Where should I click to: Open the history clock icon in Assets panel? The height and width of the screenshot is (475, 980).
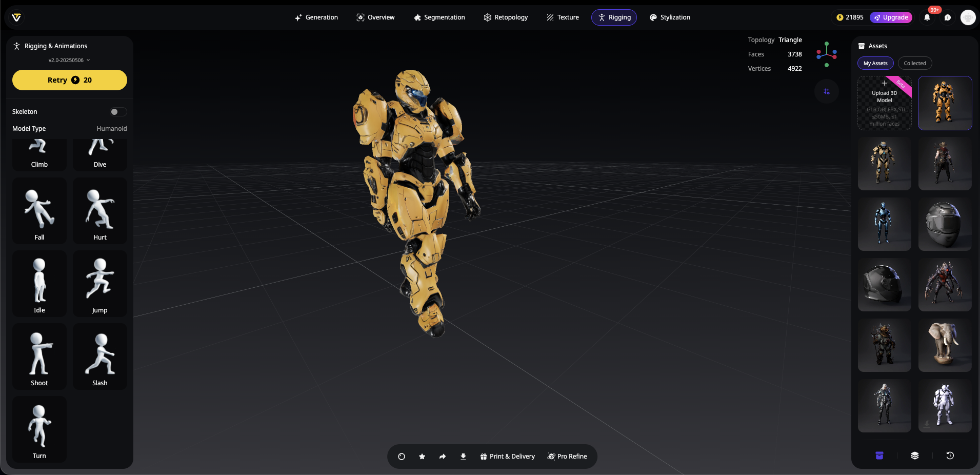point(950,456)
